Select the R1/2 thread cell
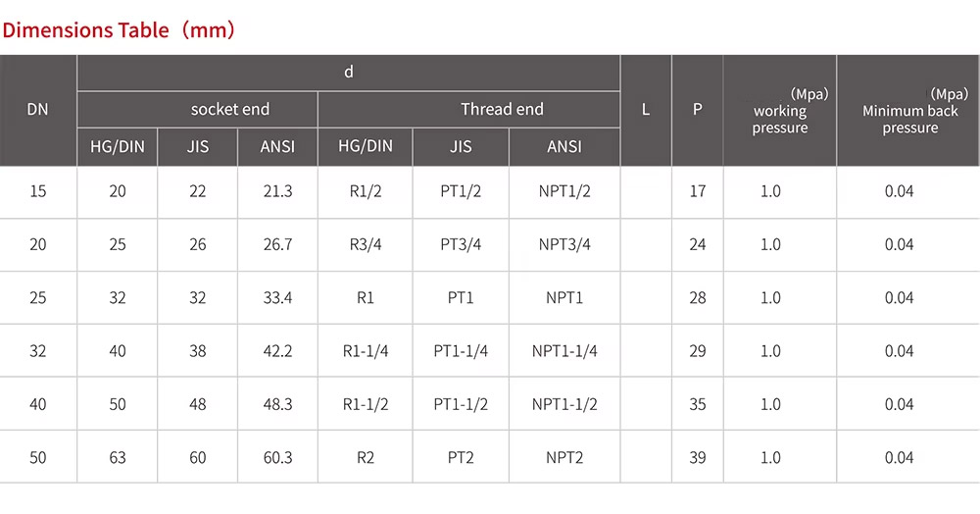The width and height of the screenshot is (980, 514). pos(366,191)
